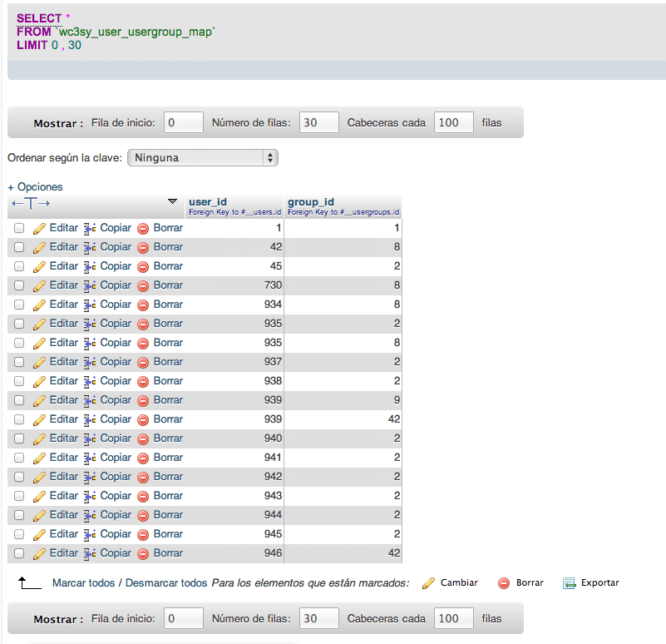
Task: Click Marcar todos link
Action: pyautogui.click(x=84, y=582)
